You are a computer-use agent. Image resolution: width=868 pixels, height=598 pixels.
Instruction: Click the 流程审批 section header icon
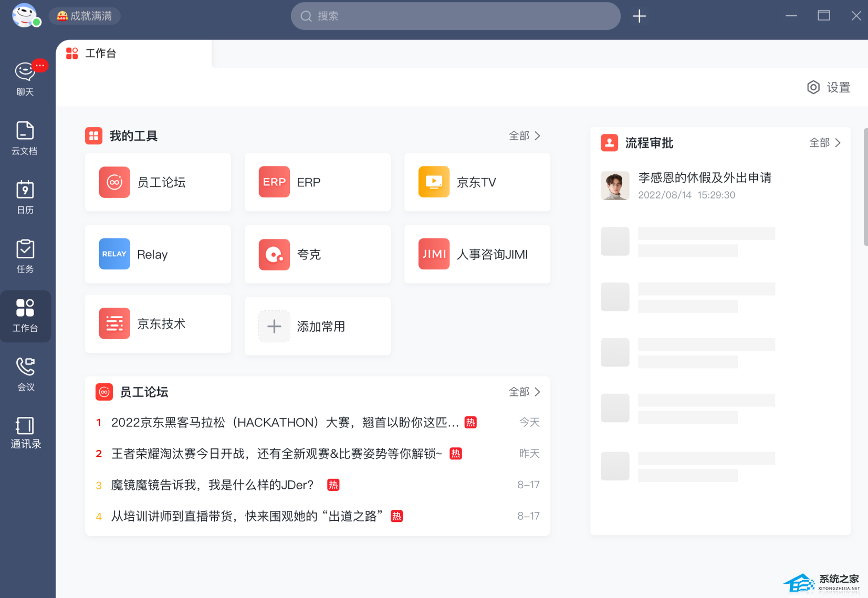[x=609, y=143]
